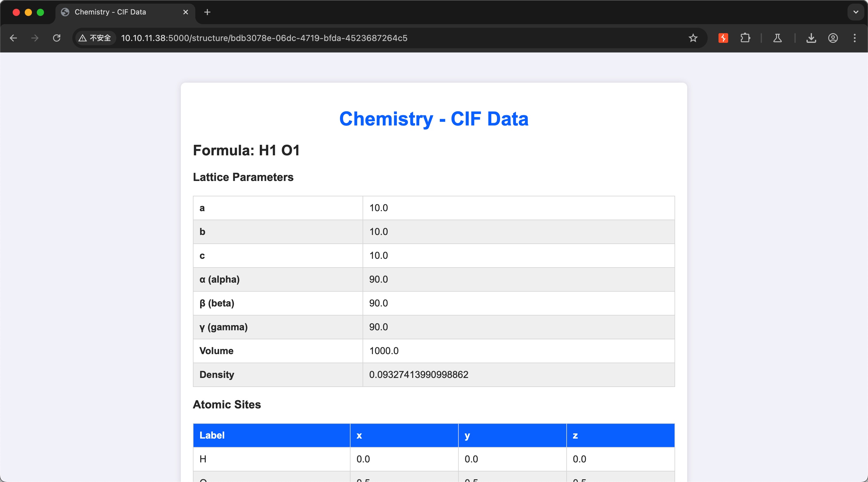Click the Label column header

212,436
